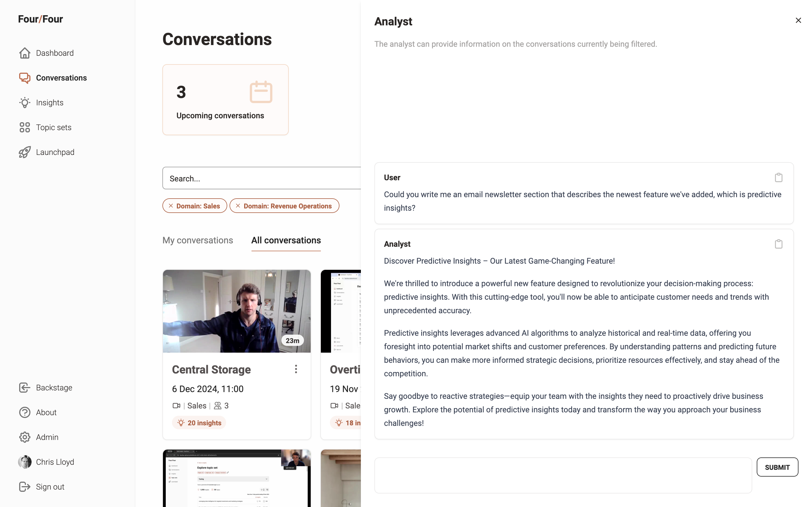Open Central Storage card options menu
Viewport: 812px width, 507px height.
pos(295,369)
